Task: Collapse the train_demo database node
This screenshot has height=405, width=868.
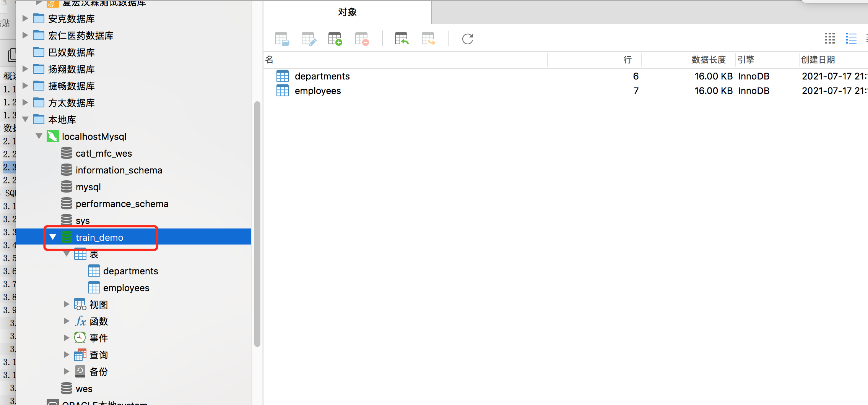Action: point(53,237)
